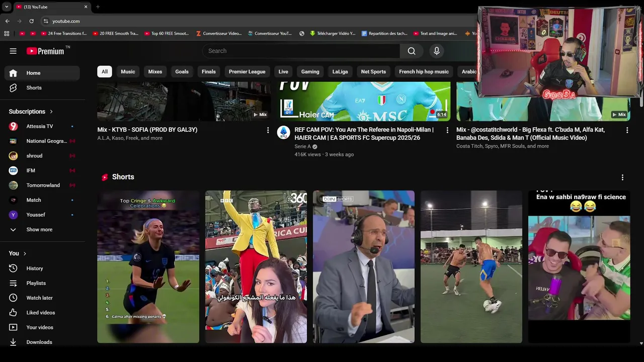Viewport: 644px width, 362px height.
Task: Select the All filter chip
Action: [x=105, y=71]
